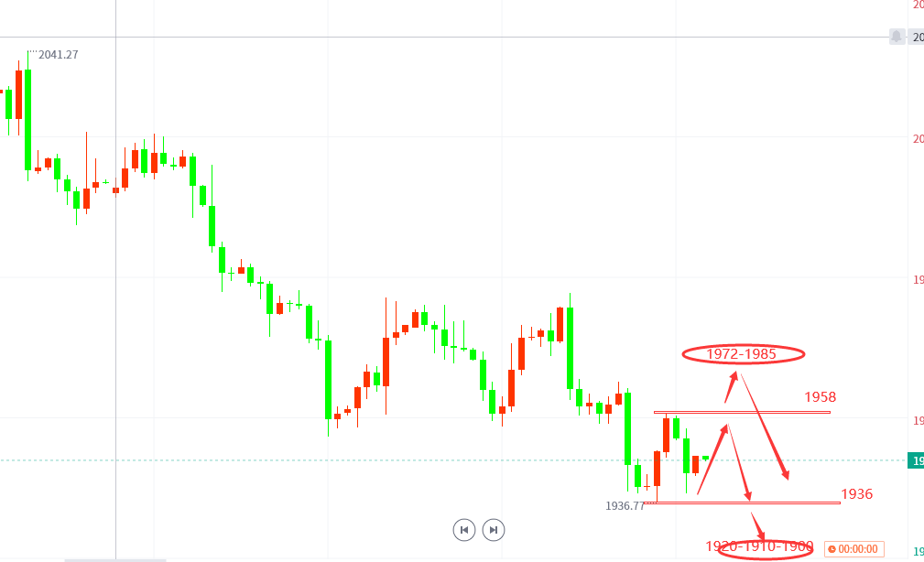
Task: Select the tall green candle at 2041.27 high
Action: [x=27, y=116]
